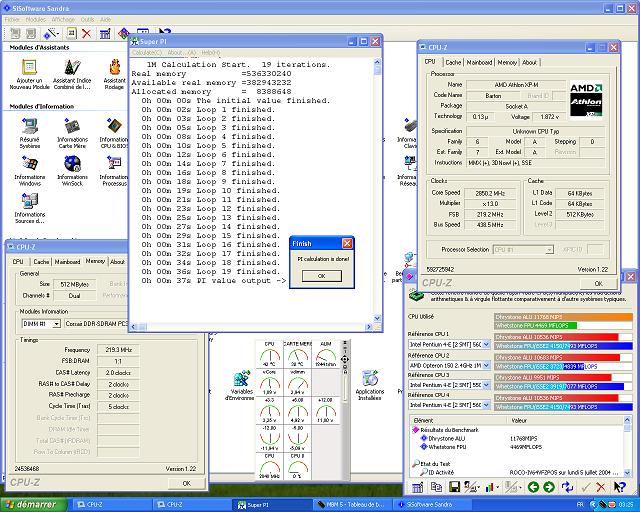Click the benchmark results list scrollbar up arrow
This screenshot has height=512, width=640.
pos(627,420)
